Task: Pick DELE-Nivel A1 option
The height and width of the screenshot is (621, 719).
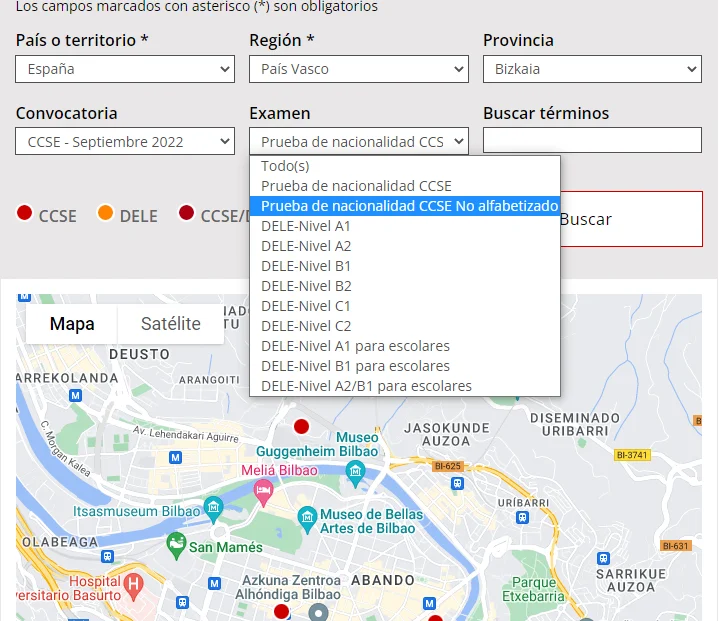Action: 404,226
